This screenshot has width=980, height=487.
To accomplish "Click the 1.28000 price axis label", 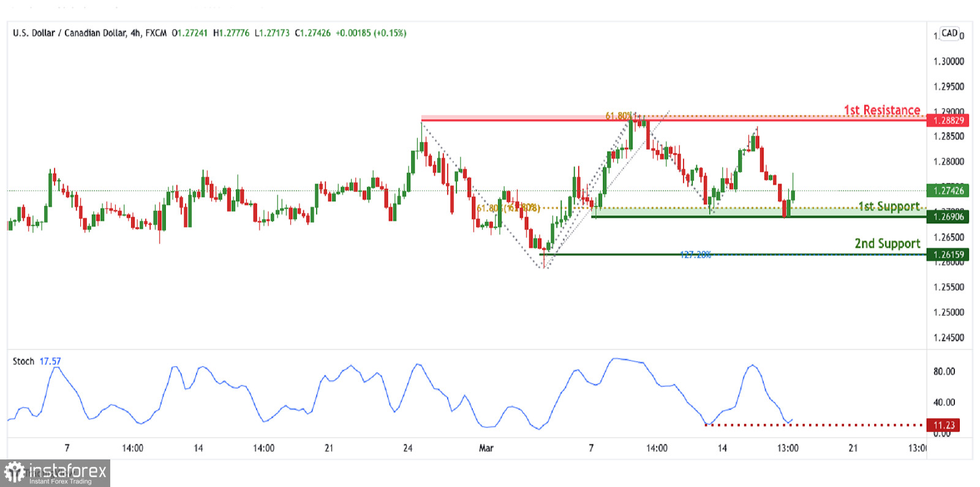I will (949, 162).
